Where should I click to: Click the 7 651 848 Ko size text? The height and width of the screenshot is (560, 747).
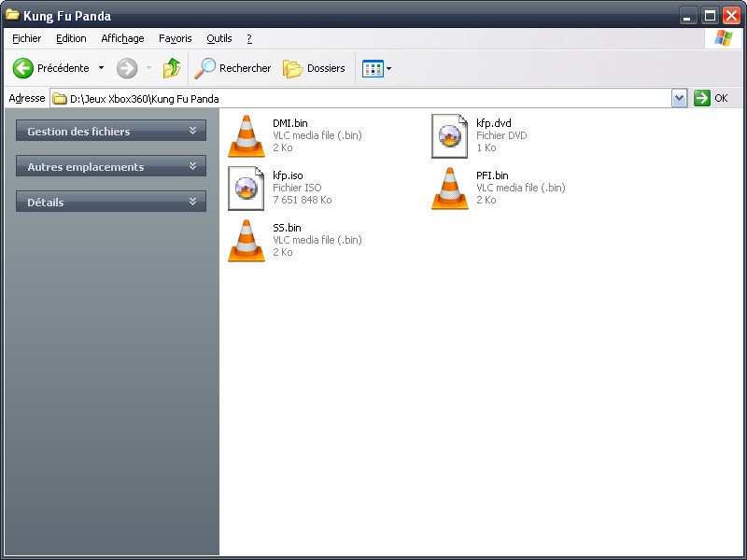click(302, 200)
